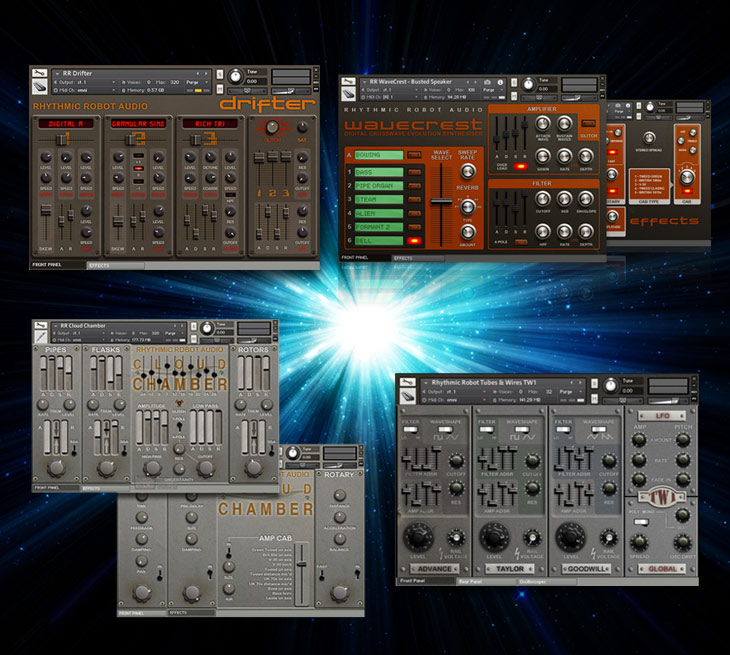Screen dimensions: 730x655
Task: Click the oscillator 1 pan slider handle in Drifter
Action: (62, 139)
